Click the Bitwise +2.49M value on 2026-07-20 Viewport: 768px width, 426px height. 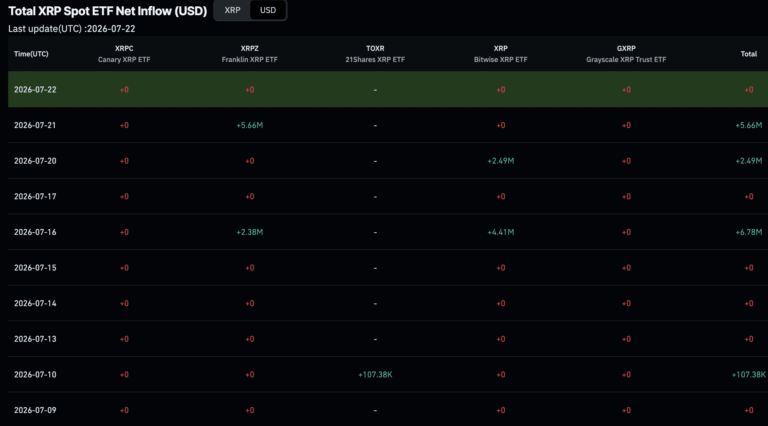coord(501,161)
